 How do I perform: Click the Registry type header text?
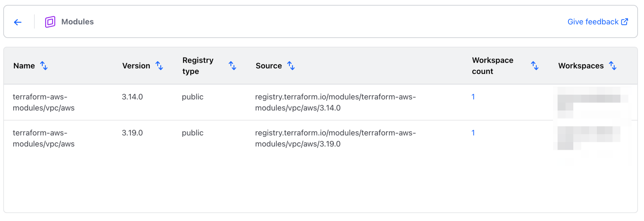tap(198, 65)
